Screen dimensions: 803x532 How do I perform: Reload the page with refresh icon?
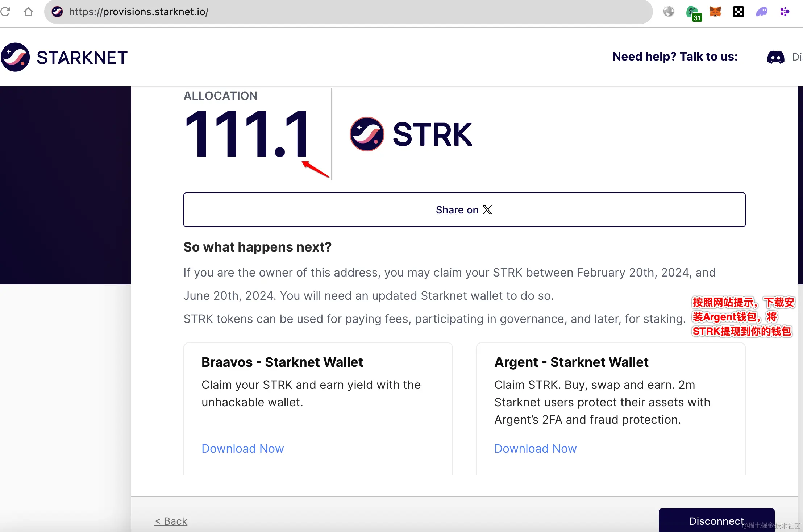5,12
